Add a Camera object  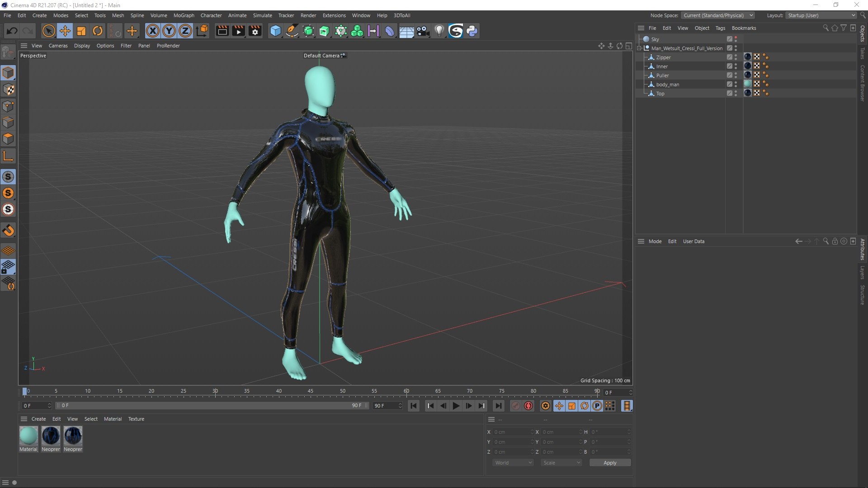pos(423,31)
